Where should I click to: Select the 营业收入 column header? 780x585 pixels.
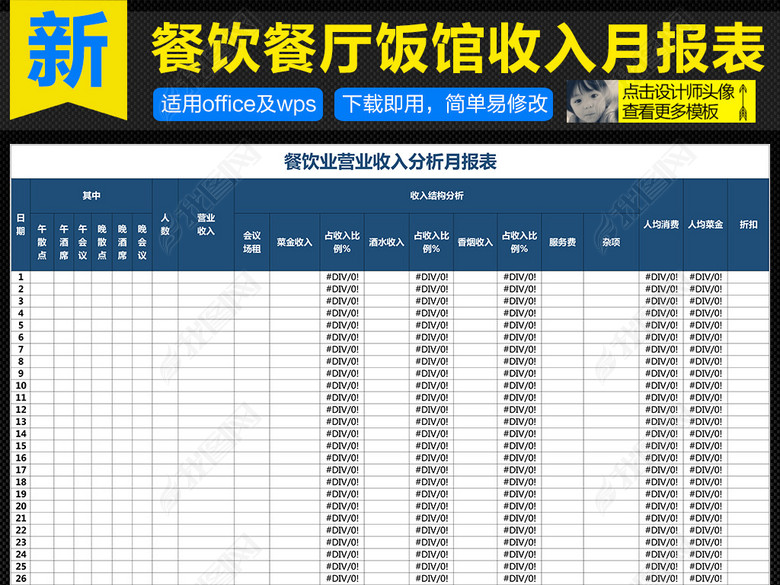click(206, 224)
